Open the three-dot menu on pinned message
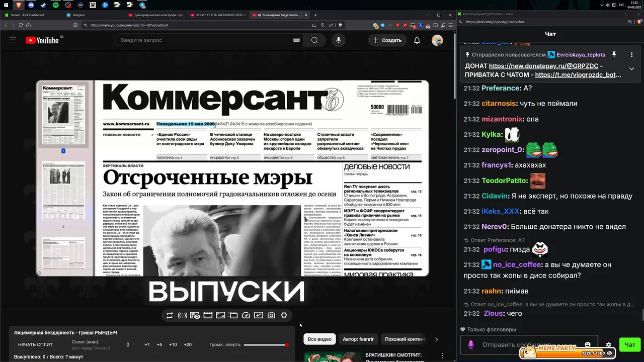The image size is (644, 362). click(x=631, y=55)
